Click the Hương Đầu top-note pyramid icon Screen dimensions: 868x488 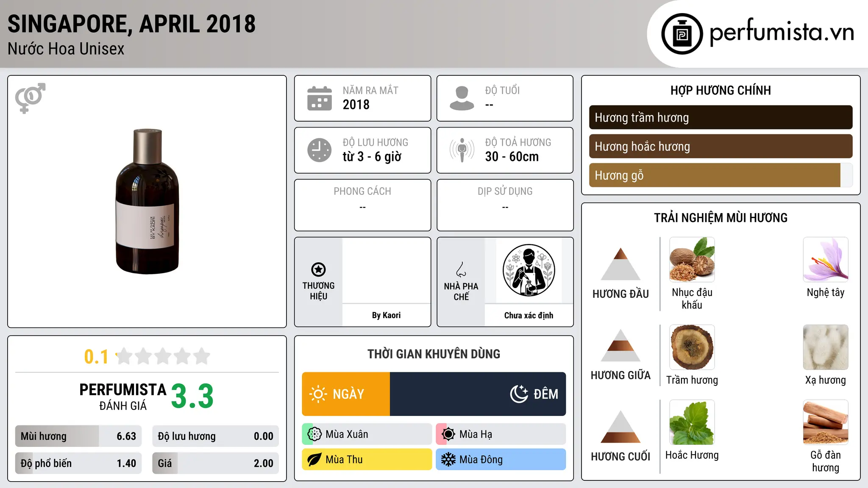pyautogui.click(x=620, y=264)
